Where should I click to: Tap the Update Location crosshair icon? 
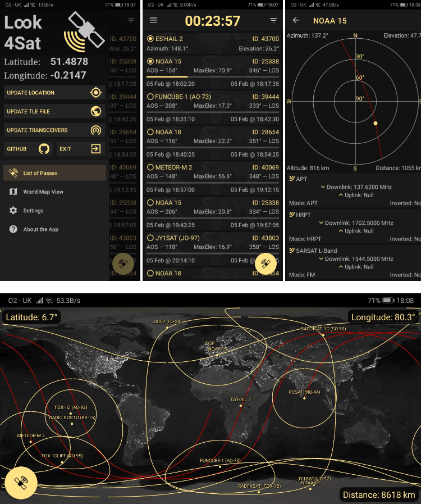(x=95, y=93)
